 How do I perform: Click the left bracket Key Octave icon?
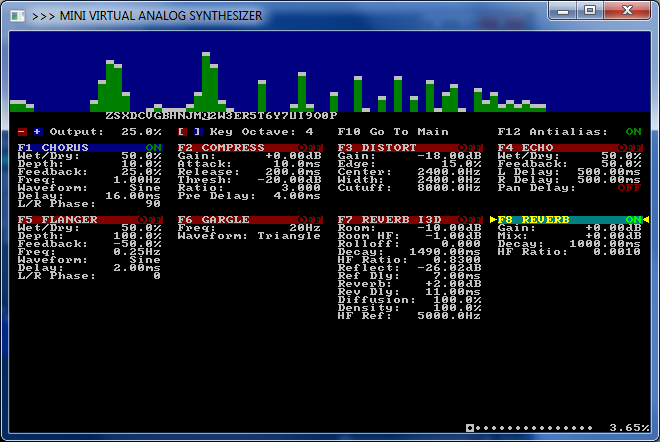tap(182, 131)
